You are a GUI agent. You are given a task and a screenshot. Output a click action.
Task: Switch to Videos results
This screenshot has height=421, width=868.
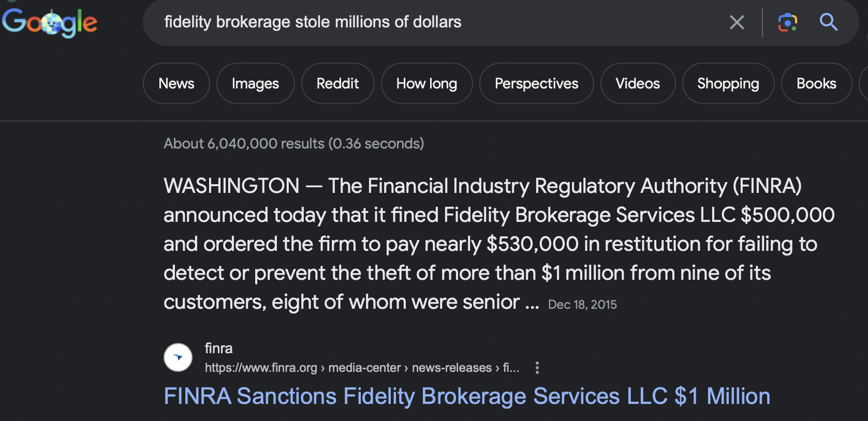point(638,83)
